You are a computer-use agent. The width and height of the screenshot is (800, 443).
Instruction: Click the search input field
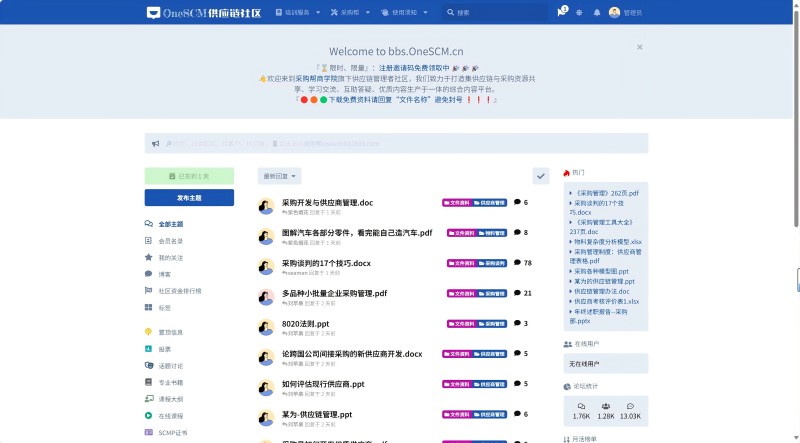pos(494,12)
